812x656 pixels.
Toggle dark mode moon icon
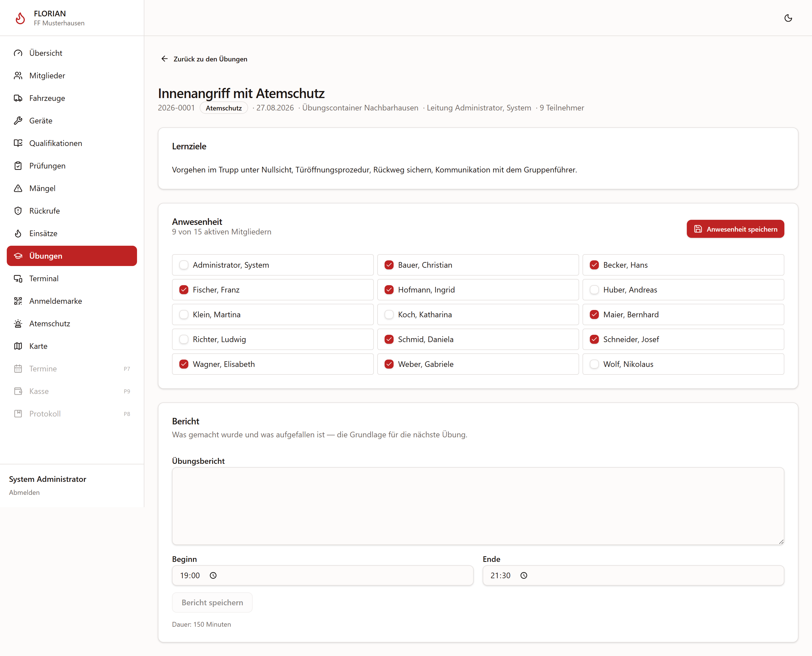[788, 18]
